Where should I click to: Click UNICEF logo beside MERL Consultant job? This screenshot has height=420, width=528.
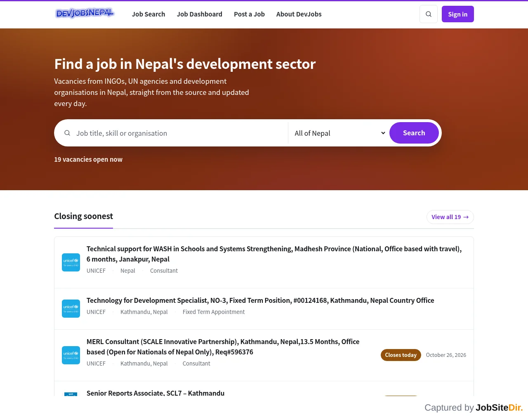click(x=71, y=355)
